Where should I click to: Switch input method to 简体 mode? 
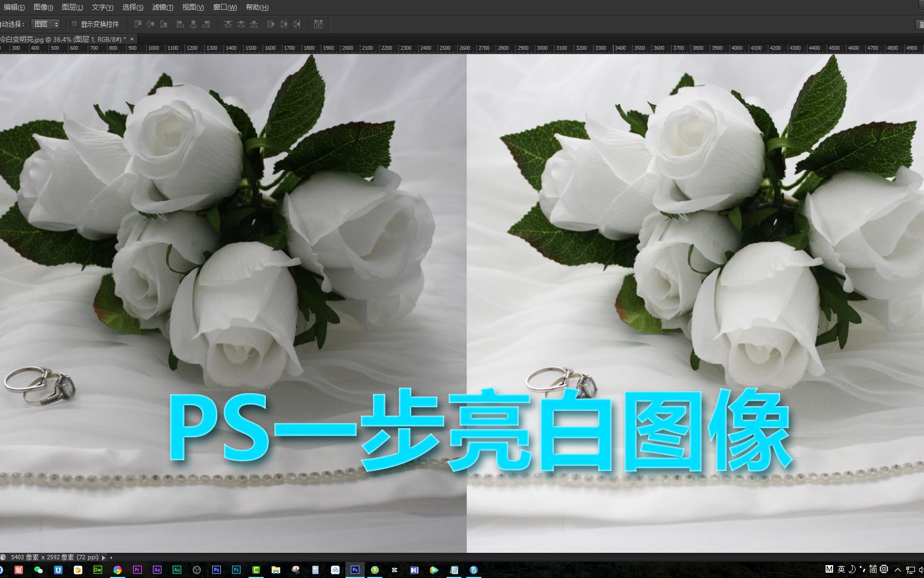click(x=873, y=571)
